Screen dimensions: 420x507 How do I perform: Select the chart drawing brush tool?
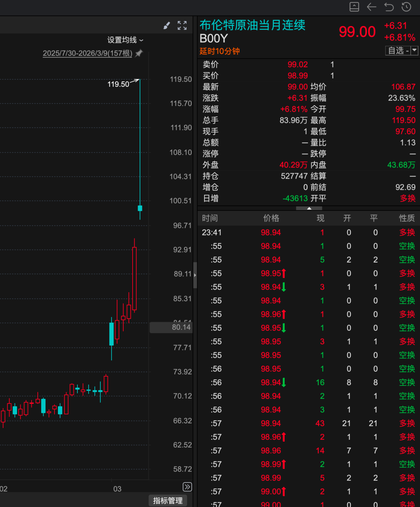[166, 26]
